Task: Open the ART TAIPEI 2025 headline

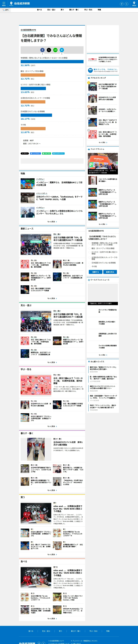Action: click(59, 198)
